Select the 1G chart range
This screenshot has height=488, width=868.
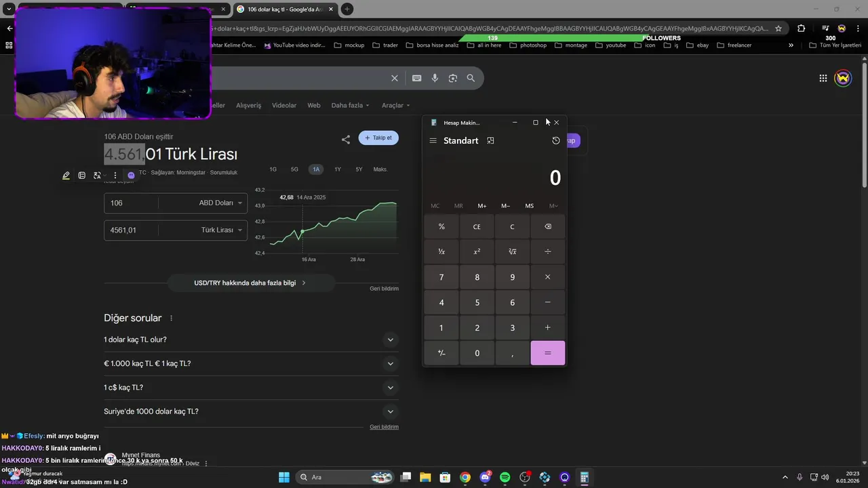pyautogui.click(x=273, y=169)
